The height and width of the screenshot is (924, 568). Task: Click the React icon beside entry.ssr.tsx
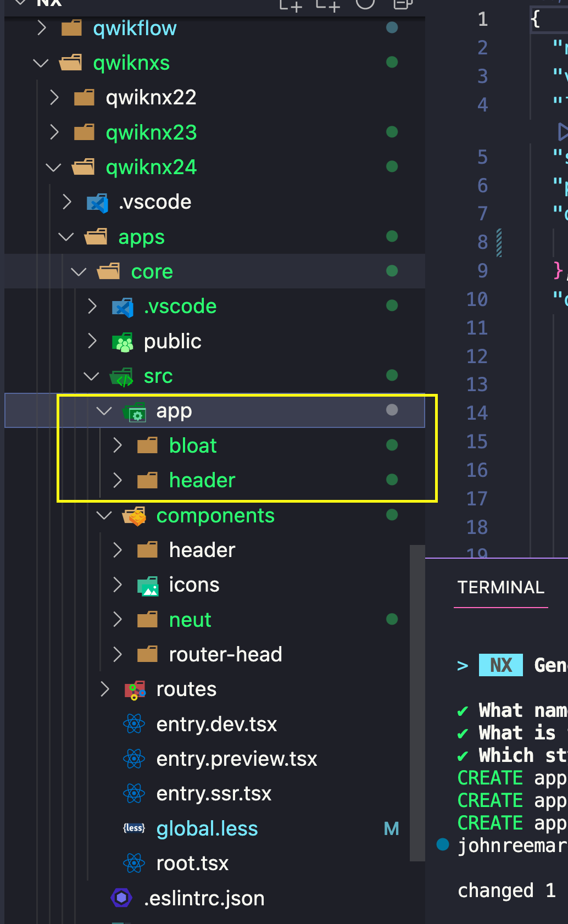(134, 794)
